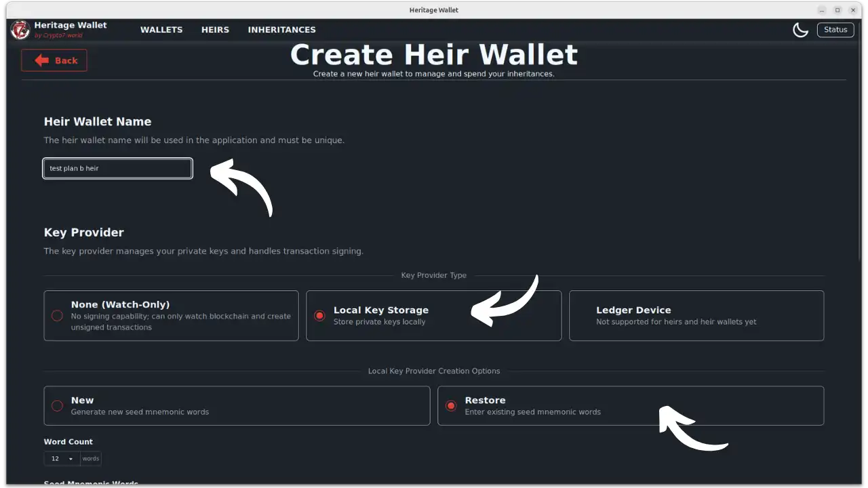Click the Back button
The width and height of the screenshot is (868, 488).
(x=54, y=60)
